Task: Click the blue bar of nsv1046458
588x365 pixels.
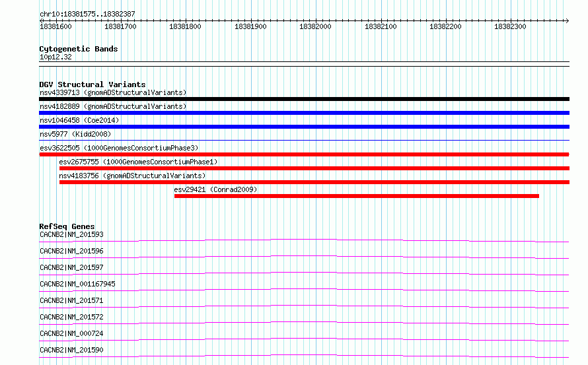Action: click(x=304, y=127)
